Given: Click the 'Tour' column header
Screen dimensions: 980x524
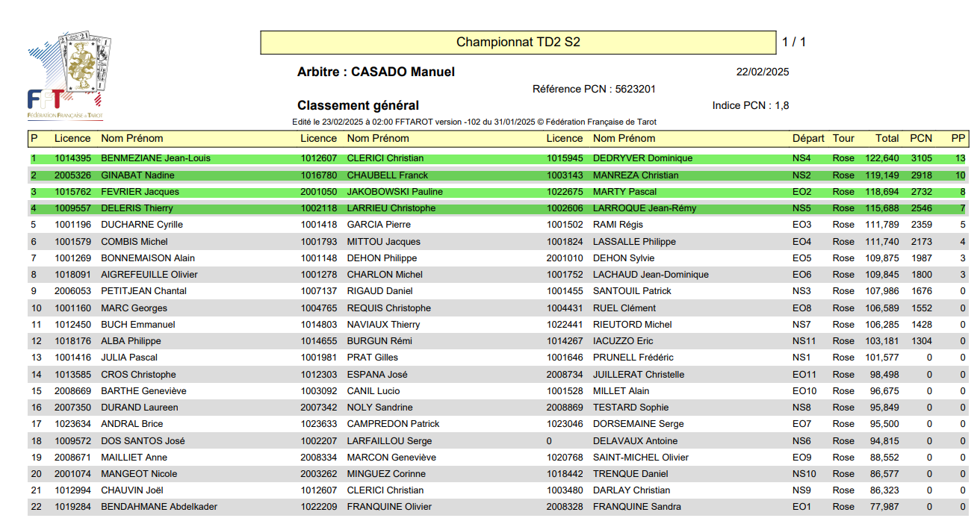Looking at the screenshot, I should coord(843,139).
